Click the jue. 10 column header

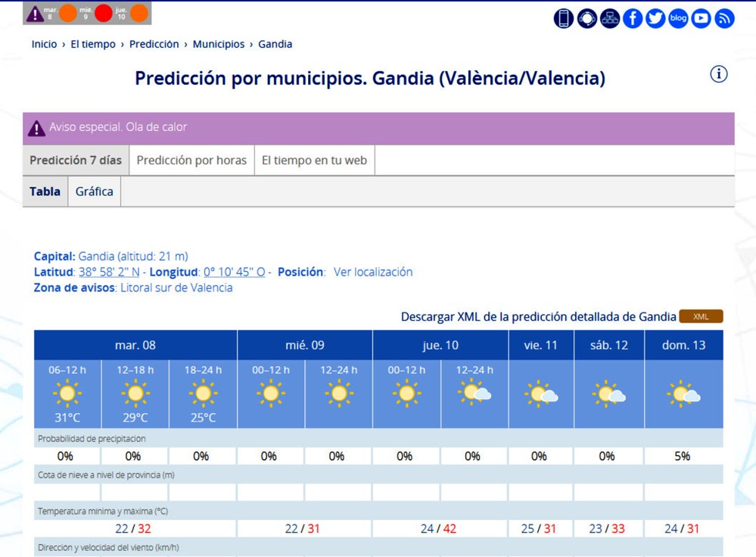pyautogui.click(x=440, y=345)
